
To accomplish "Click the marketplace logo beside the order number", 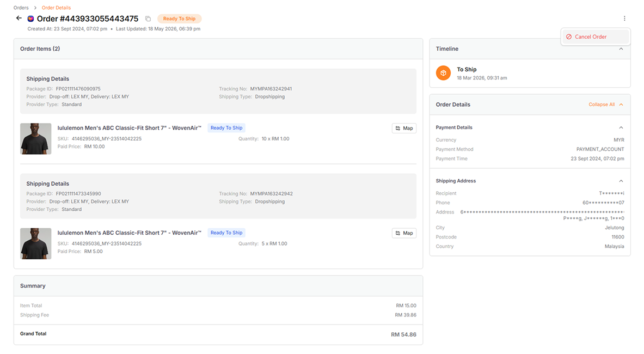I will (x=30, y=19).
